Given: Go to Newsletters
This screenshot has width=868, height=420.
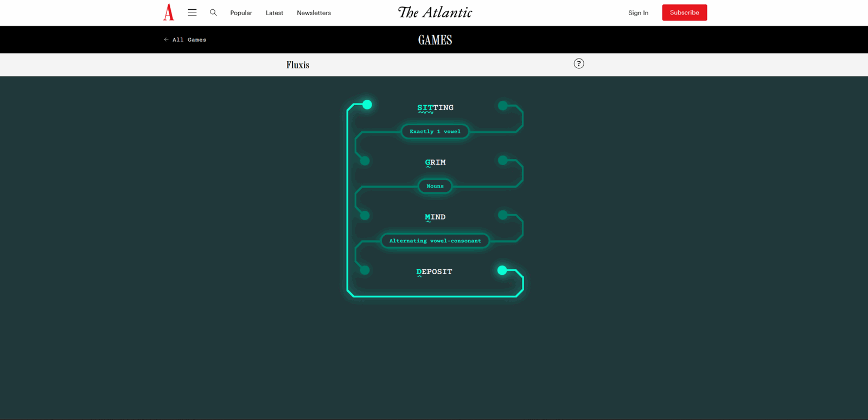Looking at the screenshot, I should click(314, 12).
